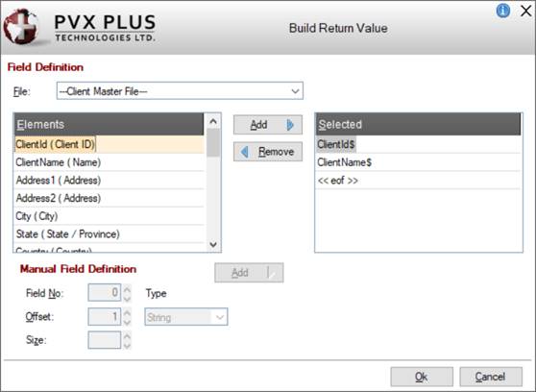Click Elements list scroll down arrow
Image resolution: width=536 pixels, height=392 pixels.
213,245
